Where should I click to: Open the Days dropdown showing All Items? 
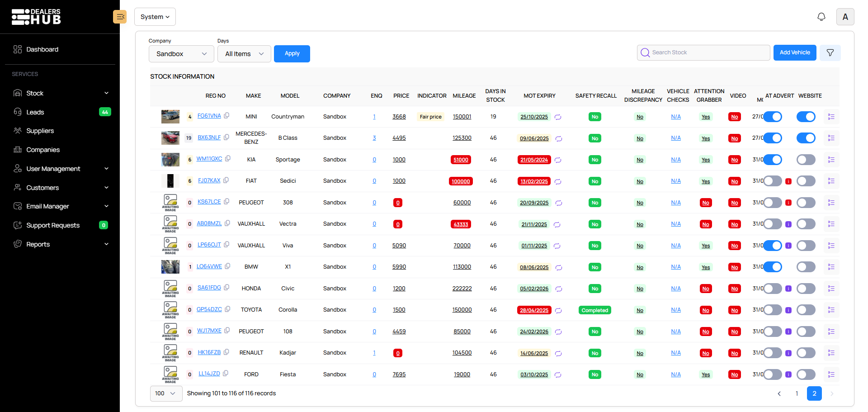244,53
